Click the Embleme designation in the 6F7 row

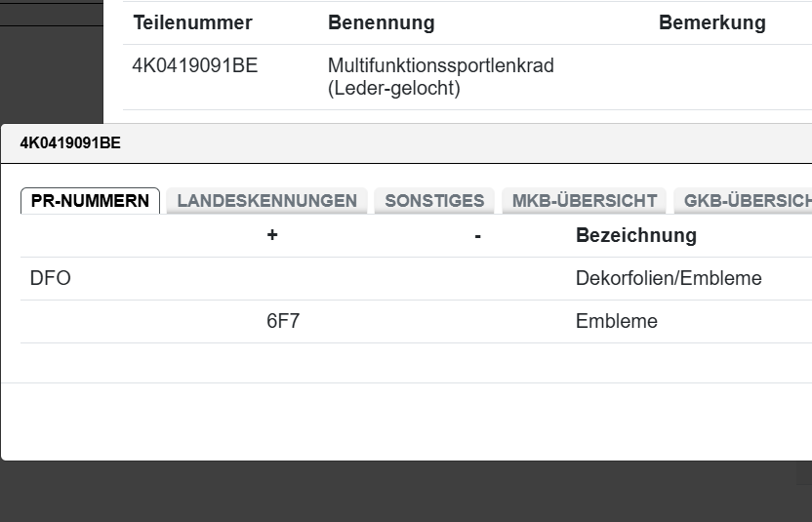[x=616, y=321]
